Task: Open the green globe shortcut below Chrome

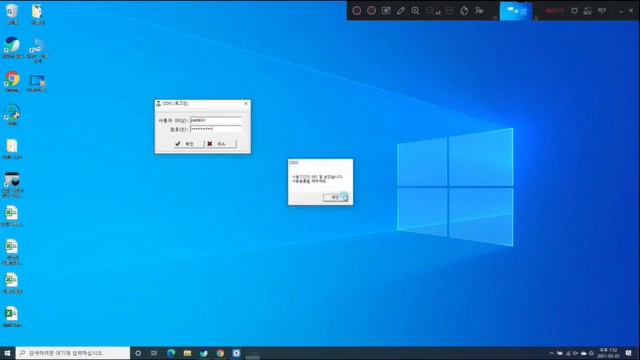Action: point(12,115)
